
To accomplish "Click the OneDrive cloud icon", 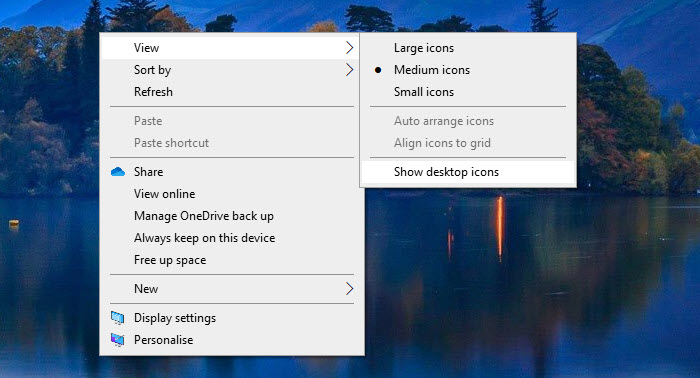I will click(118, 172).
